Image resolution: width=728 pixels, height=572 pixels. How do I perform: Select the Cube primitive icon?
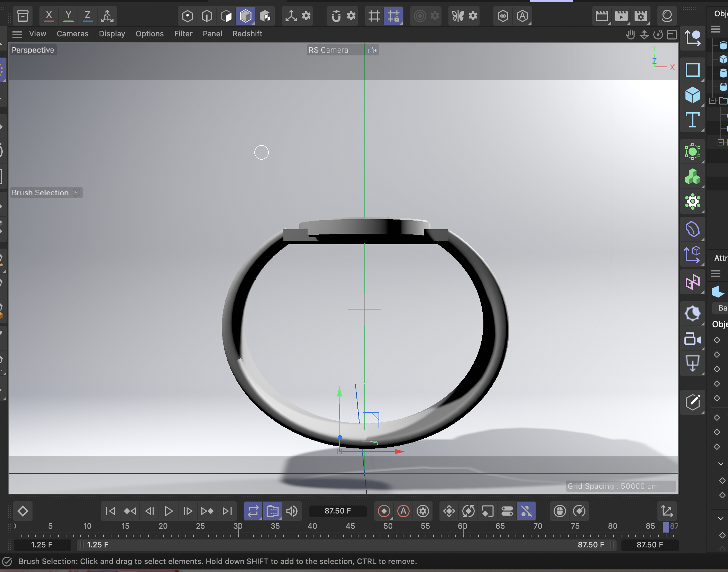pyautogui.click(x=693, y=95)
